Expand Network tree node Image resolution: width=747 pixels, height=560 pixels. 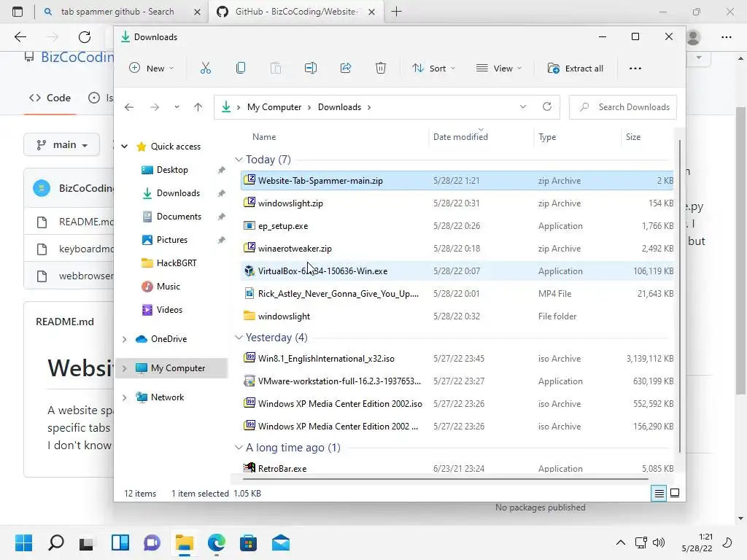point(124,397)
